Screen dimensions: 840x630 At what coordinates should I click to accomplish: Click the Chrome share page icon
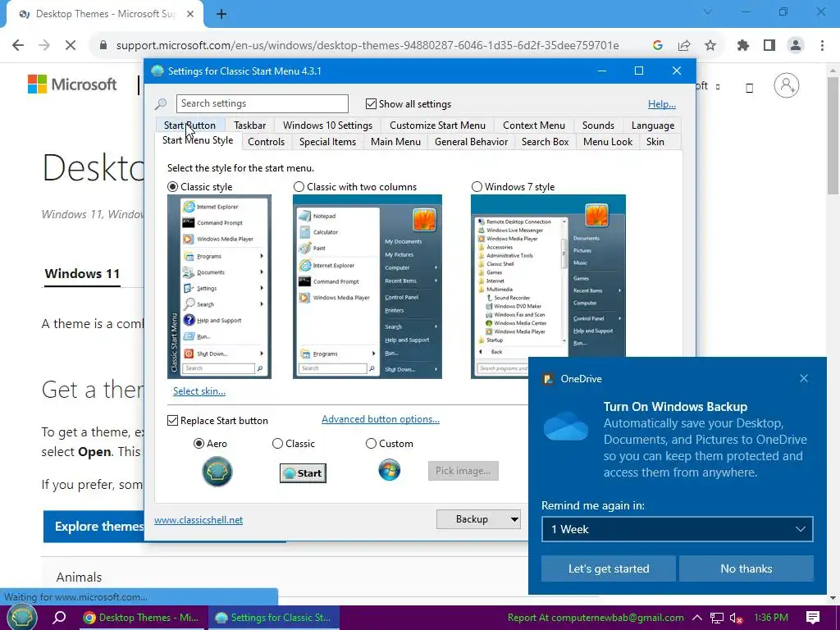pos(684,46)
